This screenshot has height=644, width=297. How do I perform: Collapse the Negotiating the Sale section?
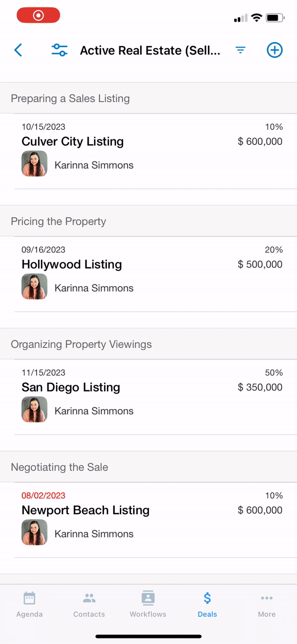click(x=59, y=467)
